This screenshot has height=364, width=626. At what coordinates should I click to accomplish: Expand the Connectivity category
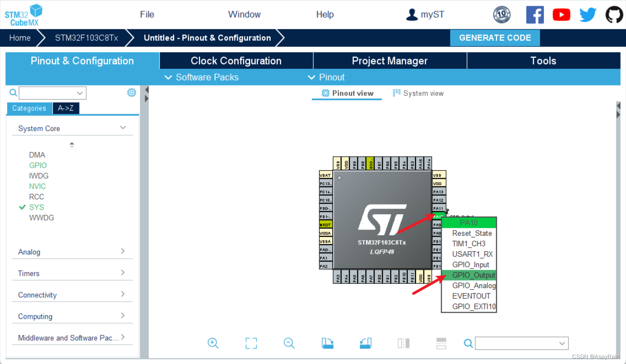pyautogui.click(x=123, y=294)
